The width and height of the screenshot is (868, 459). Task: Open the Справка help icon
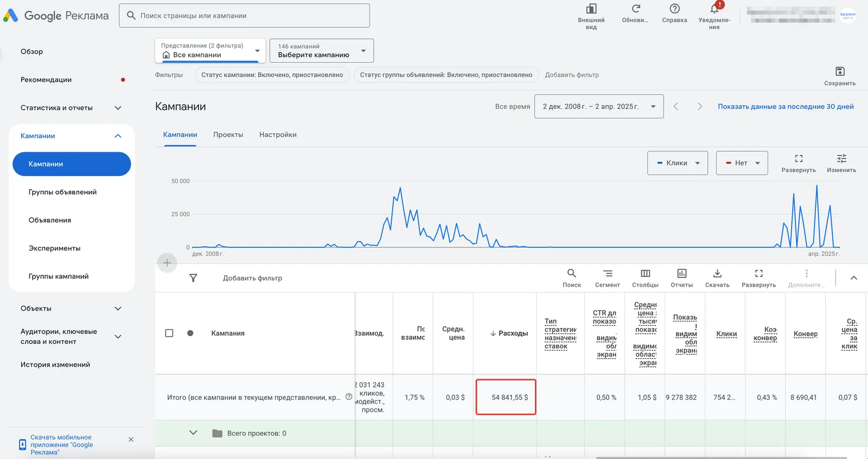pos(674,9)
